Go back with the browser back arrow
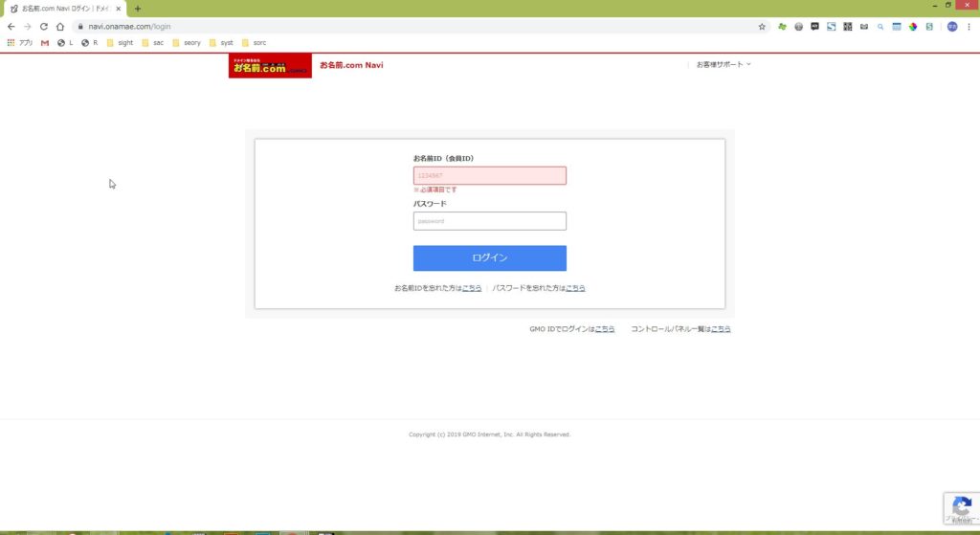This screenshot has height=535, width=980. (11, 26)
